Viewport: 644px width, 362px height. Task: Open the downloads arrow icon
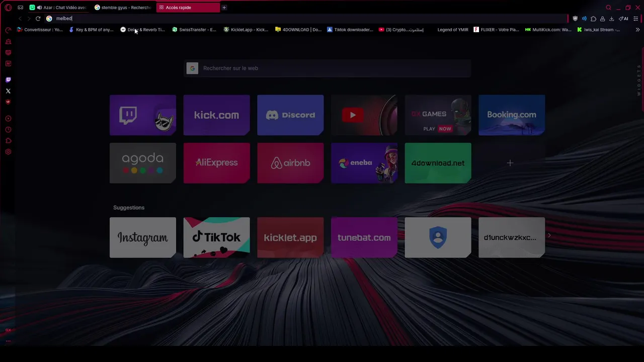pyautogui.click(x=611, y=19)
